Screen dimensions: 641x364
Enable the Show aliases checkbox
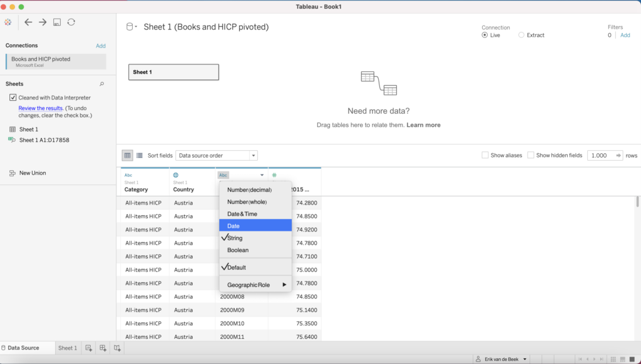485,155
